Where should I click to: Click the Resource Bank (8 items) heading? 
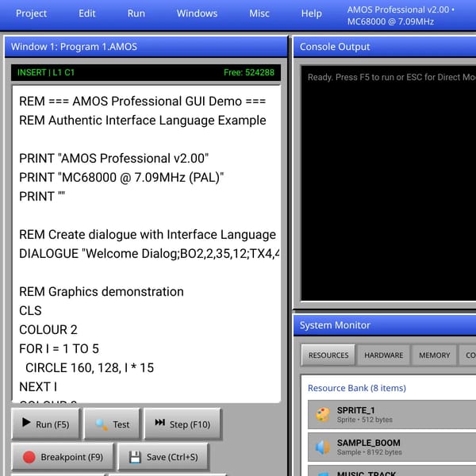pos(357,388)
